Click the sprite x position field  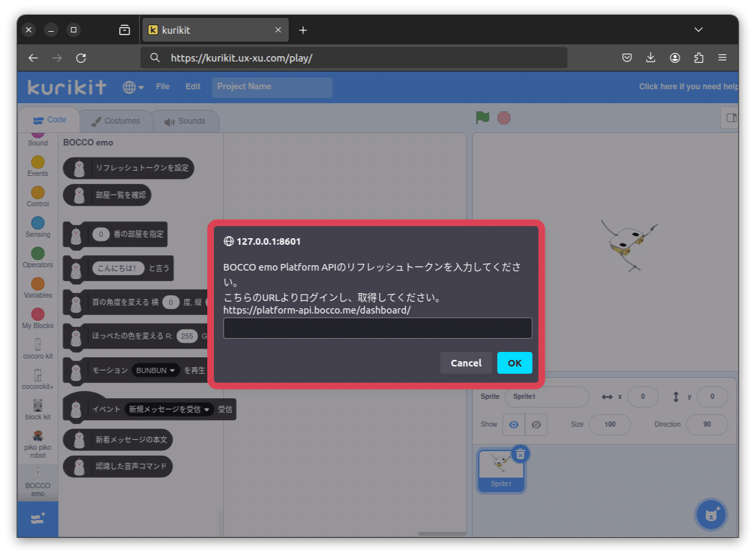643,396
